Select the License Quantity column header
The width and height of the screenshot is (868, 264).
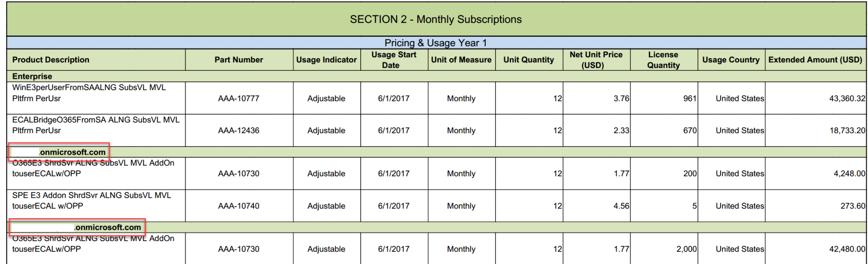tap(663, 60)
